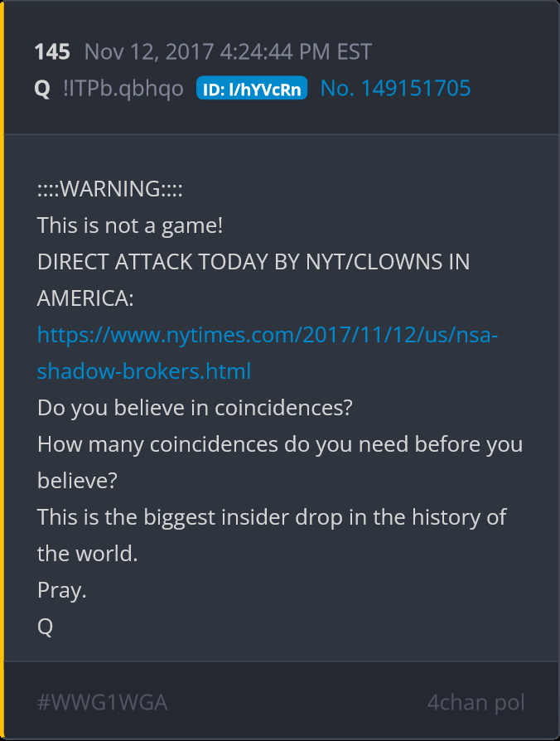Click the ::::WARNING:::: heading line

(x=110, y=188)
